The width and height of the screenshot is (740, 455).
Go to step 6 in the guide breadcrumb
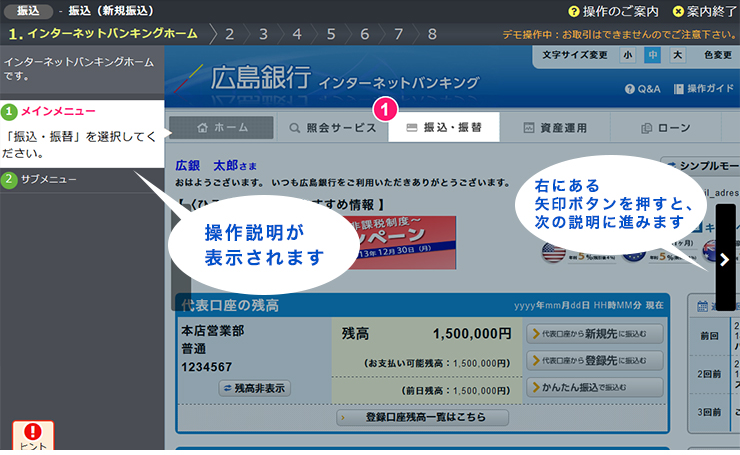365,34
